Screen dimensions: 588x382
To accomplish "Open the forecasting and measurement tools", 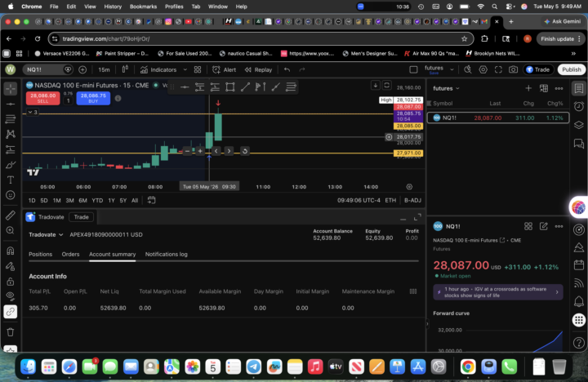I will (x=11, y=149).
